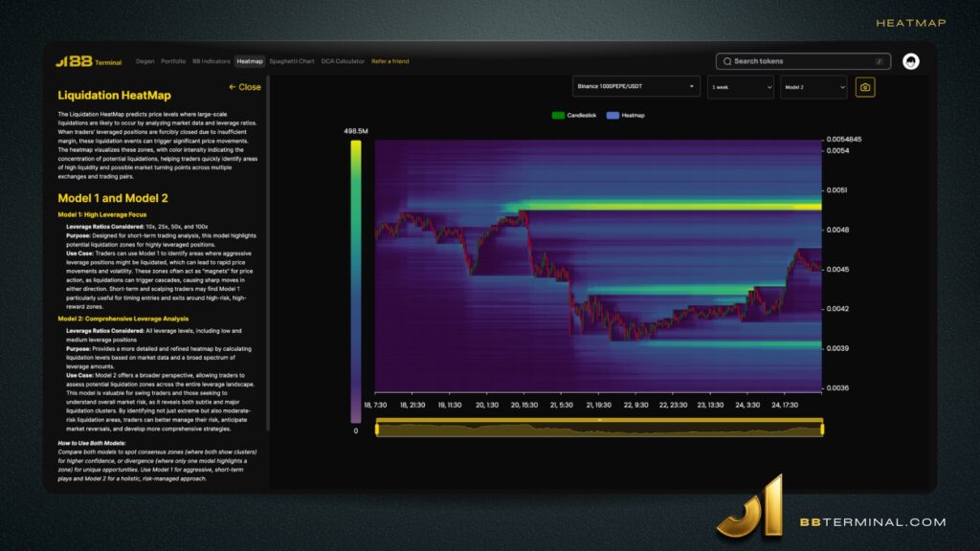Viewport: 980px width, 551px height.
Task: Open the Binance 1000PEPE/USDT pair dropdown
Action: [636, 87]
